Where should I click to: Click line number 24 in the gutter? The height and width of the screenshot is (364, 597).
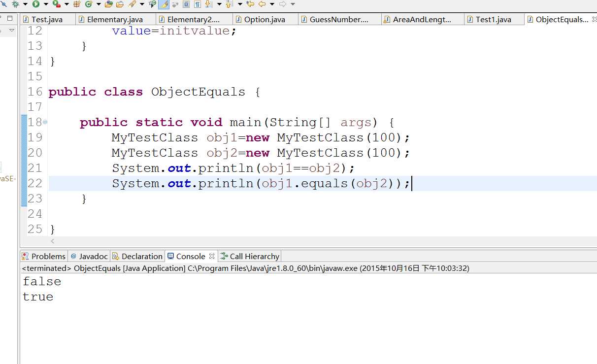pyautogui.click(x=35, y=214)
